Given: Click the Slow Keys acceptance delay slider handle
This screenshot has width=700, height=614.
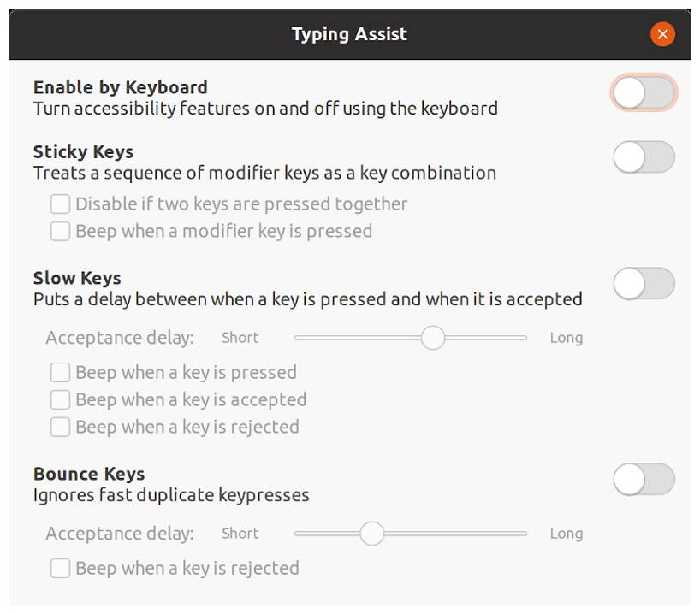Looking at the screenshot, I should (433, 338).
